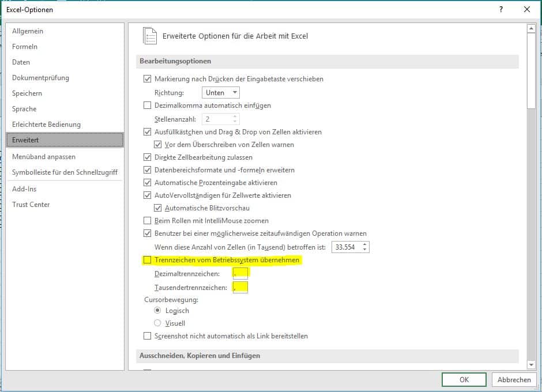Click the advanced options document icon
This screenshot has width=542, height=392.
tap(149, 36)
